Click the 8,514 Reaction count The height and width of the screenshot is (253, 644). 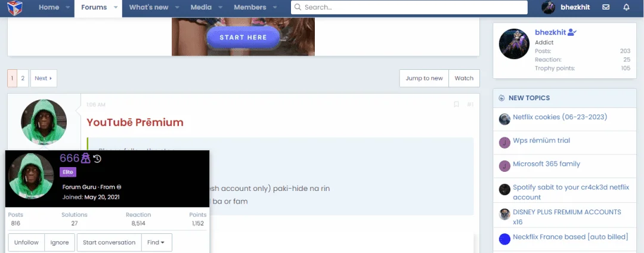pyautogui.click(x=138, y=224)
